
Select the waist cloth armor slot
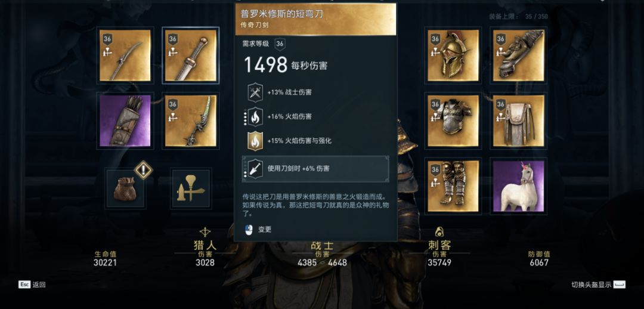(x=518, y=121)
